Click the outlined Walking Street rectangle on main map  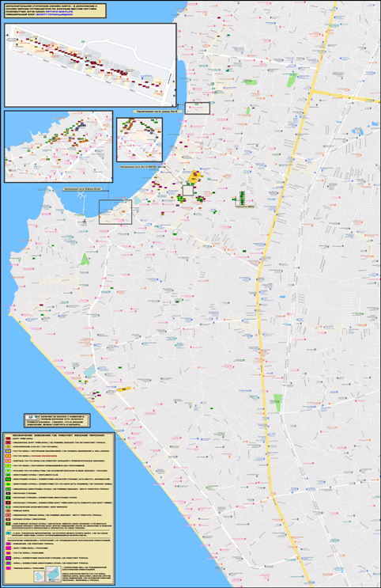[115, 212]
